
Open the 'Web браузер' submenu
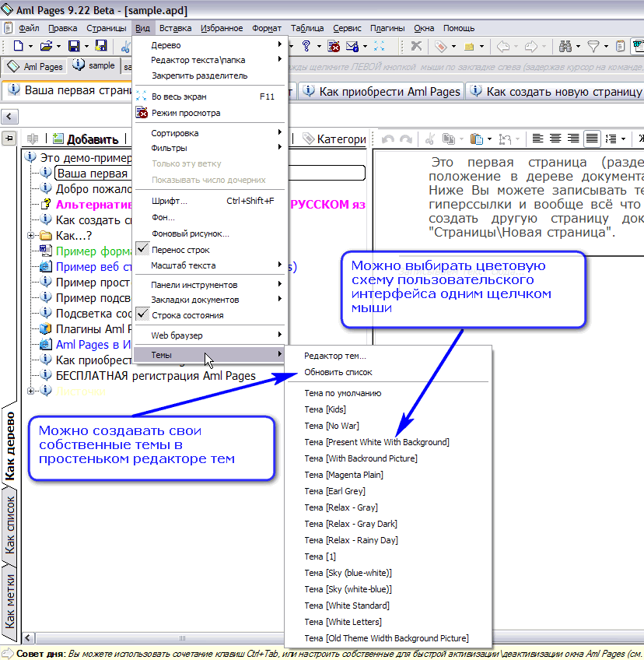(210, 335)
